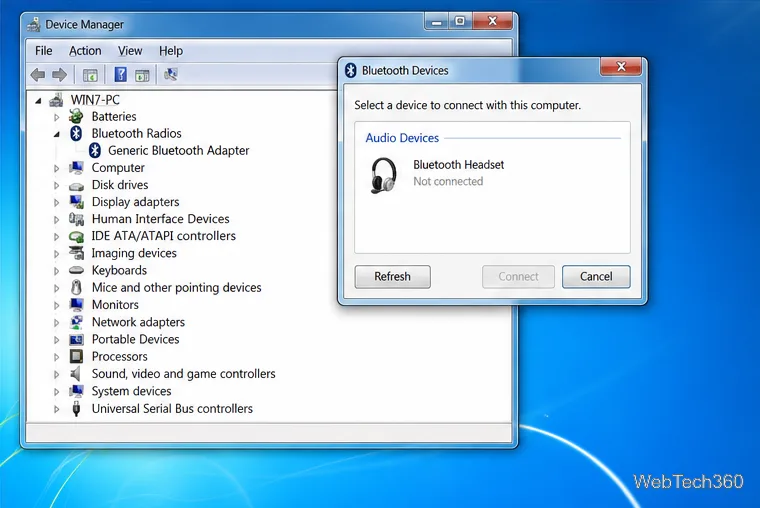Expand the Batteries node arrow
Screen dimensions: 760x508
pos(56,117)
